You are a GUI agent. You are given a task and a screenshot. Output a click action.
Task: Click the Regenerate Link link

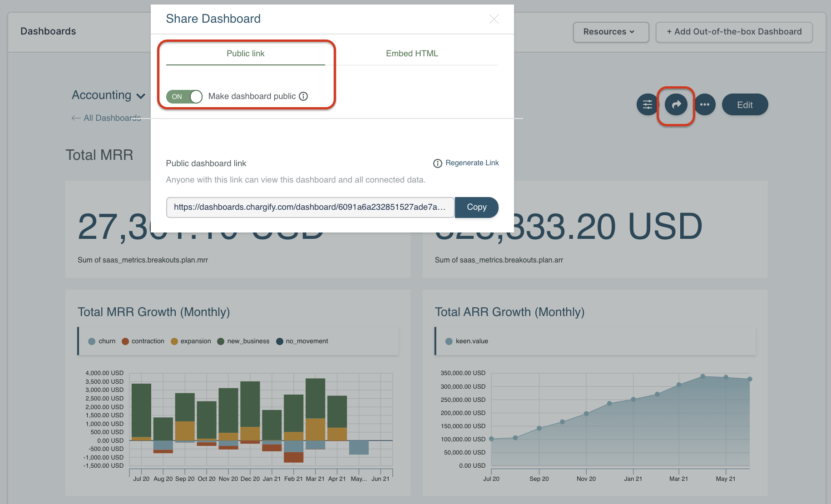click(x=472, y=163)
